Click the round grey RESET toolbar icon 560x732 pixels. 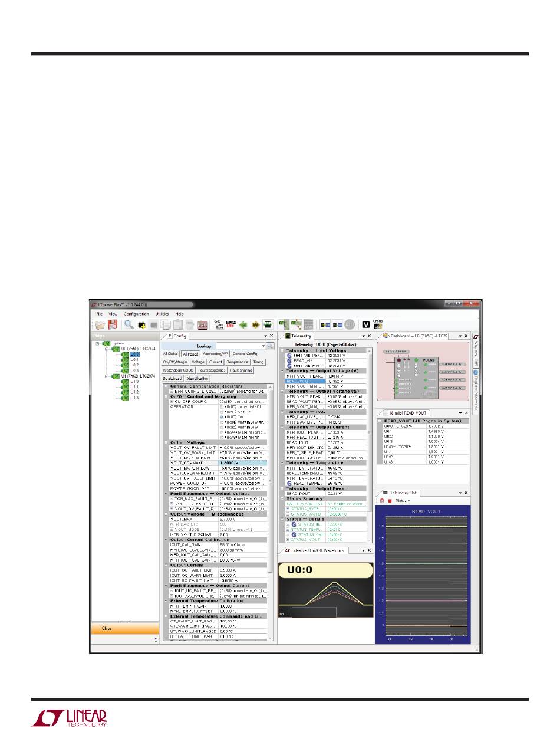point(350,324)
